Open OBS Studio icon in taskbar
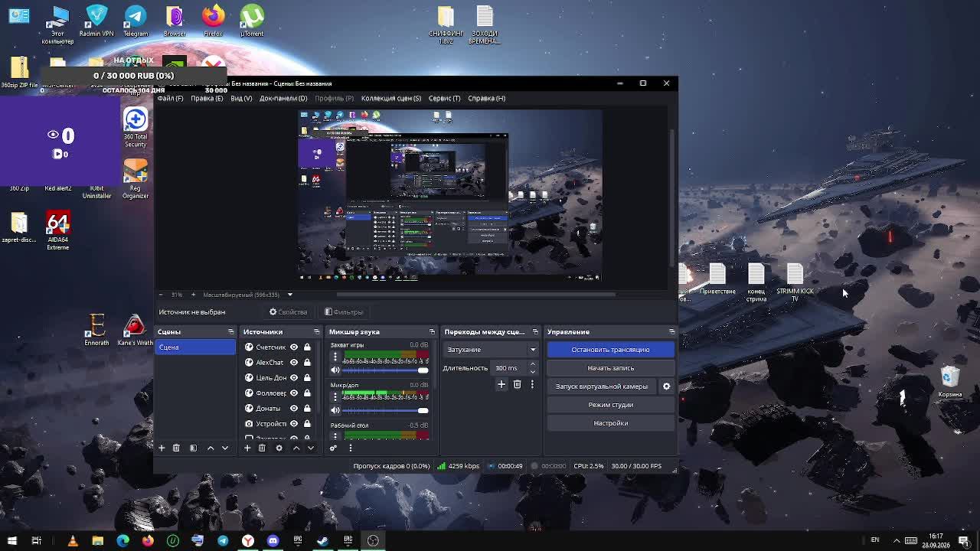The height and width of the screenshot is (551, 980). click(x=373, y=540)
